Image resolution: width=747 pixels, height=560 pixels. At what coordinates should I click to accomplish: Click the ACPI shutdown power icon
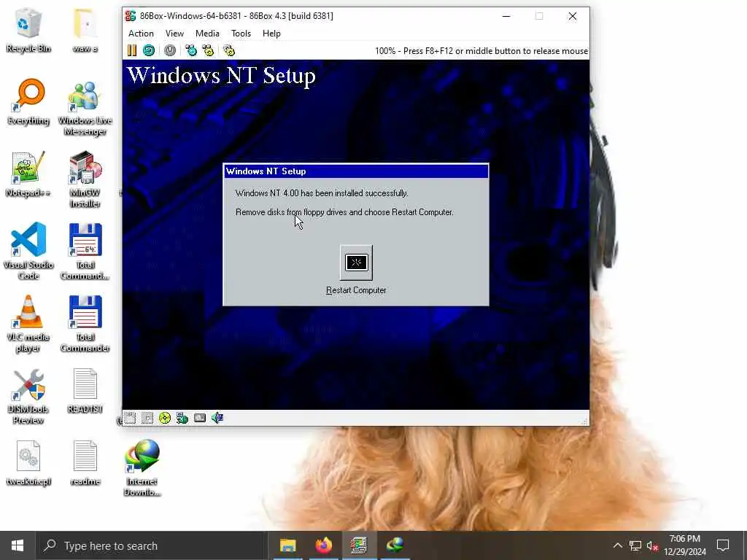(169, 50)
